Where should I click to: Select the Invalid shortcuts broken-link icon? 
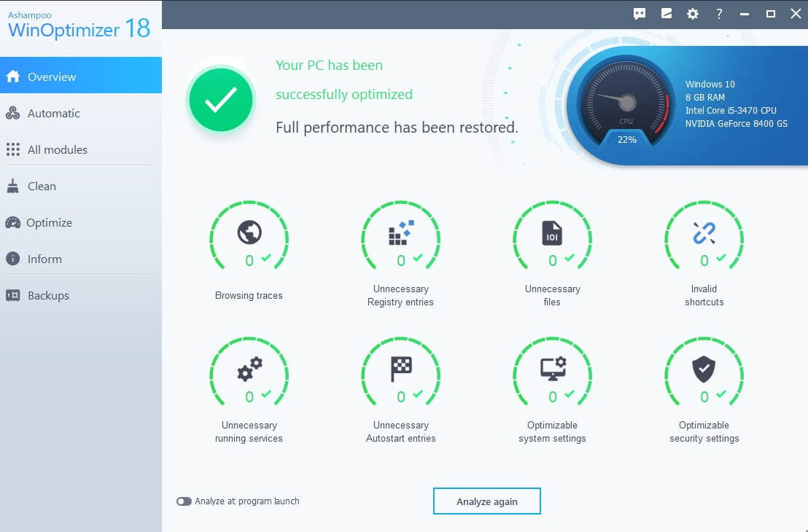click(703, 232)
